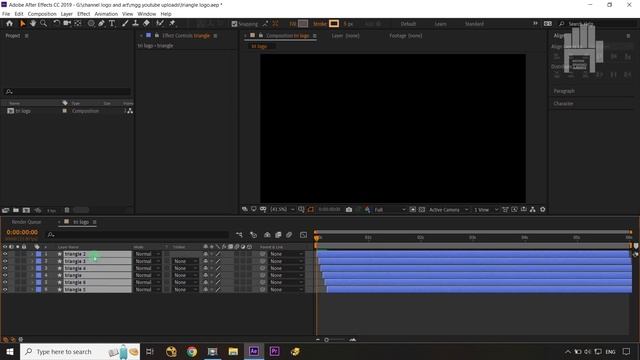Toggle visibility eye of layer number 3
This screenshot has width=640, height=360.
point(5,268)
